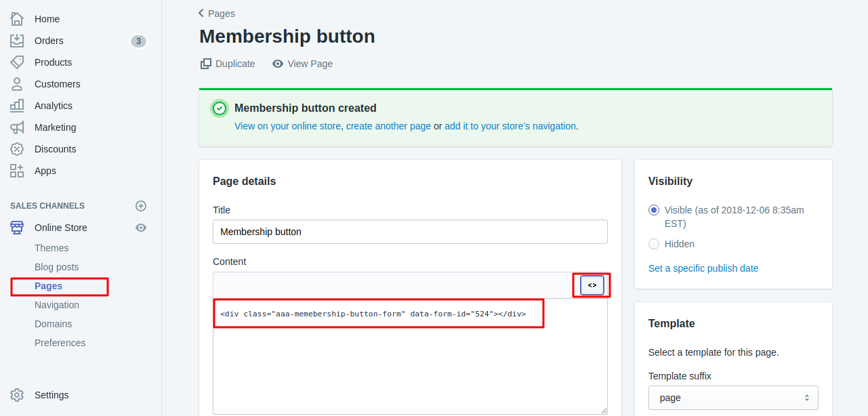
Task: Open Discounts via the badge icon
Action: point(17,149)
